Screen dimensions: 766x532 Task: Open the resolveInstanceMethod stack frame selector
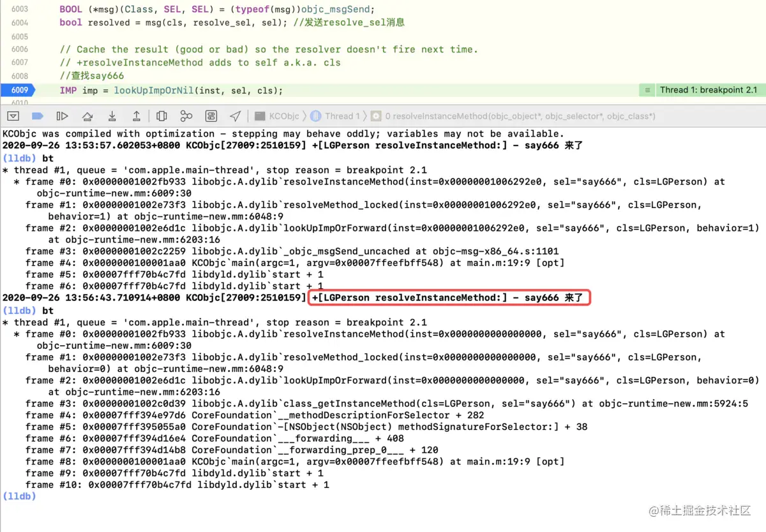[513, 116]
